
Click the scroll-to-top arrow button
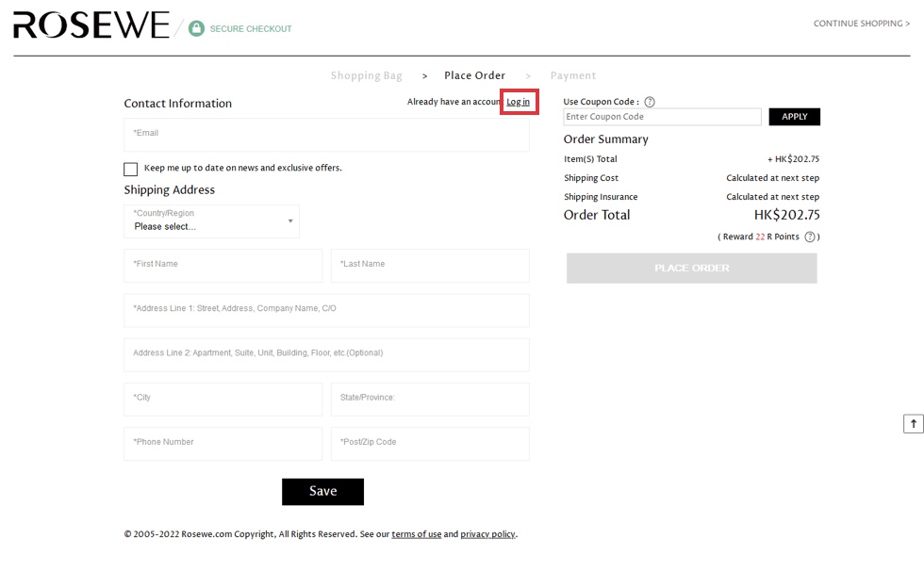(913, 424)
